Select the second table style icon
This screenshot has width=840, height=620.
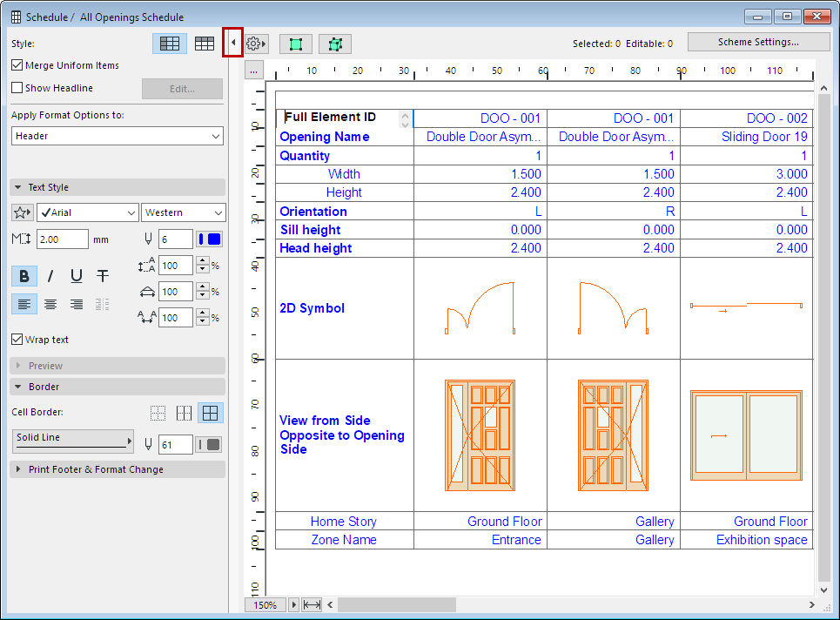click(x=205, y=44)
